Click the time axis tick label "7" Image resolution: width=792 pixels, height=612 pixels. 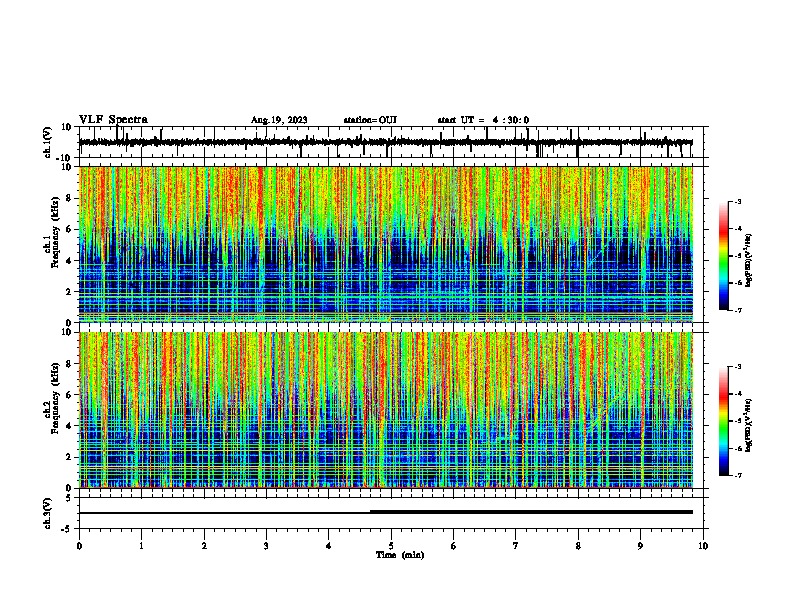(516, 546)
